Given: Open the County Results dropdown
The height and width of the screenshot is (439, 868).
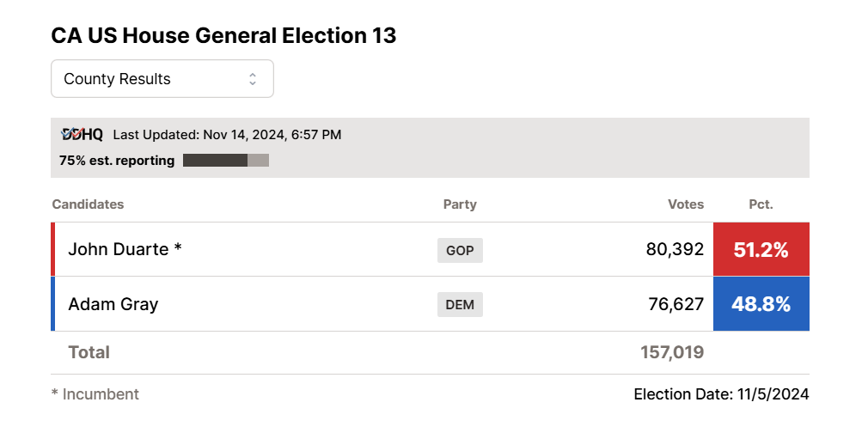Looking at the screenshot, I should tap(162, 79).
